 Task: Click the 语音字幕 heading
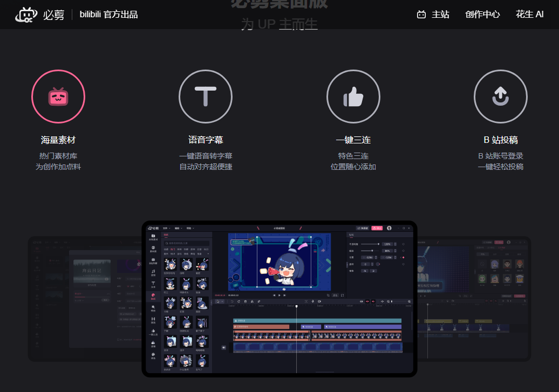click(x=206, y=140)
